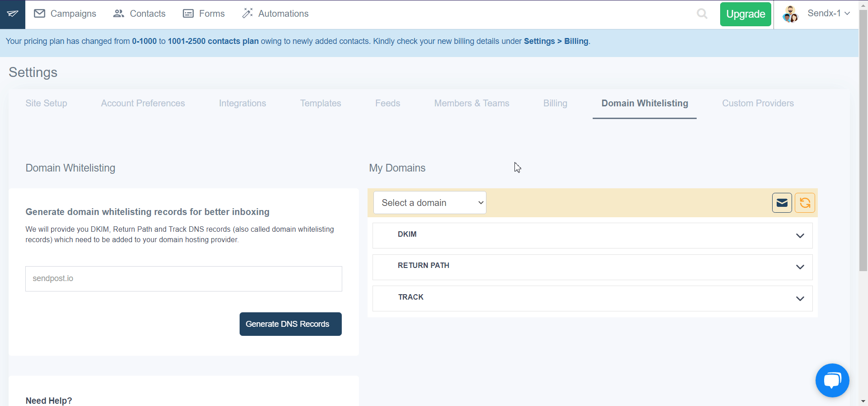Open the Automations menu

(275, 14)
